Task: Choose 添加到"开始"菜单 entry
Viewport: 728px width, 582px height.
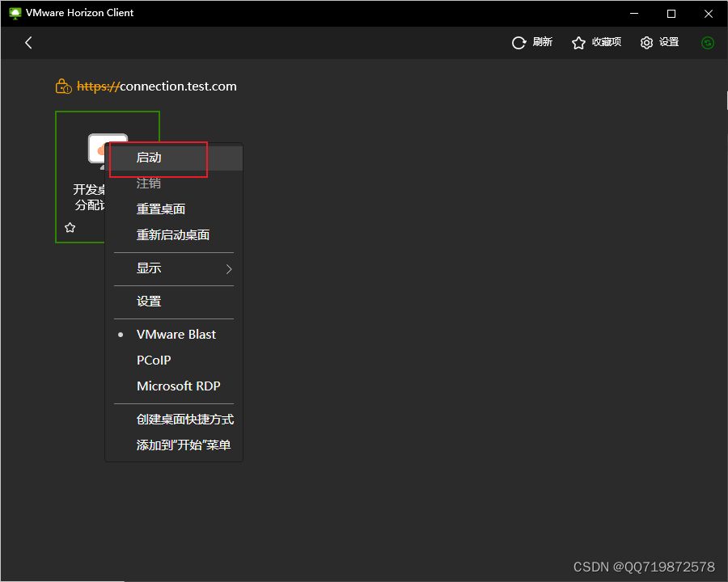Action: (174, 445)
